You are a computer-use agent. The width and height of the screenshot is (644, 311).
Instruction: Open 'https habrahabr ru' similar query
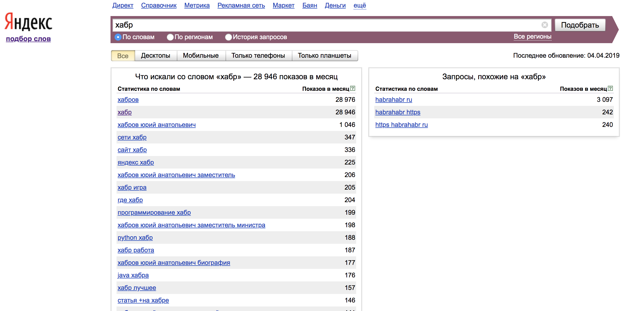point(401,125)
